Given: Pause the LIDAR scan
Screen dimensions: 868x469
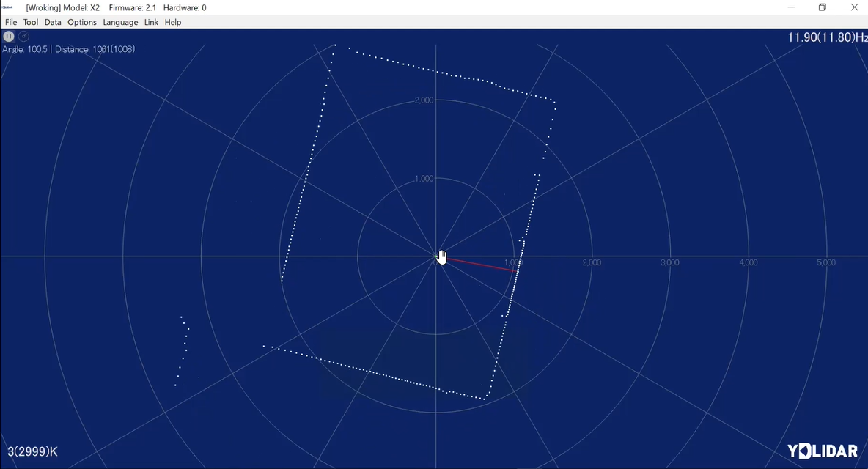Looking at the screenshot, I should coord(9,36).
